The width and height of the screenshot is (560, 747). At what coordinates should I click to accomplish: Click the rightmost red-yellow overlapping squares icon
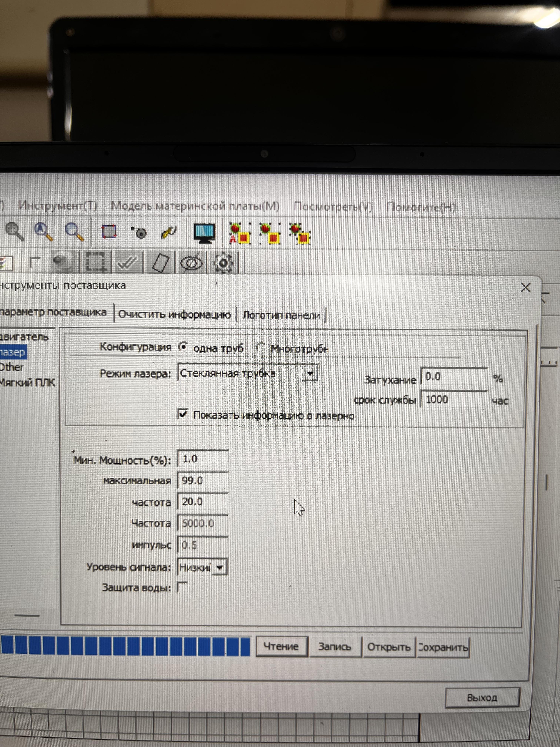pyautogui.click(x=300, y=234)
